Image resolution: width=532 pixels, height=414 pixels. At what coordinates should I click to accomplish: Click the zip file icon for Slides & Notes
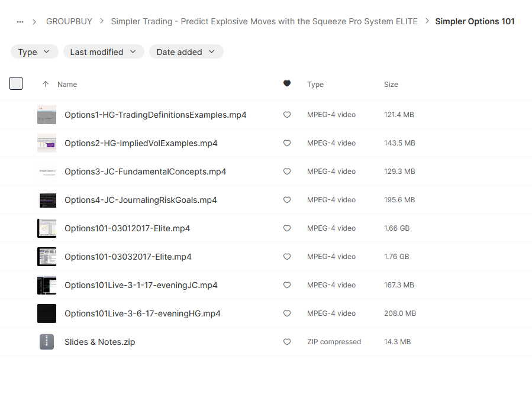[47, 342]
